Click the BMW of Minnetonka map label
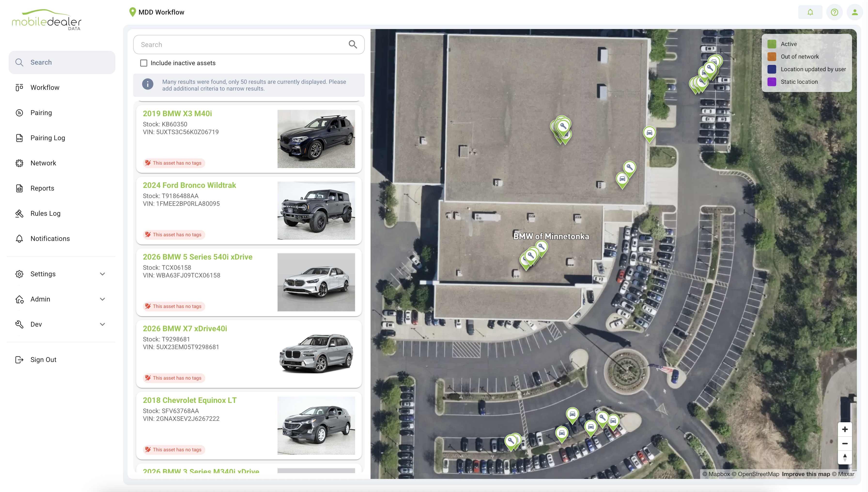Screen dimensions: 868x492 (x=551, y=236)
